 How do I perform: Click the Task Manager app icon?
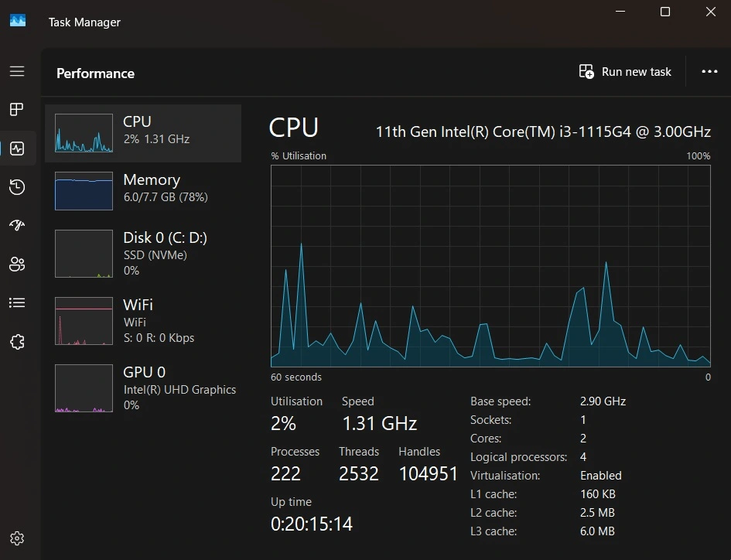pyautogui.click(x=18, y=22)
